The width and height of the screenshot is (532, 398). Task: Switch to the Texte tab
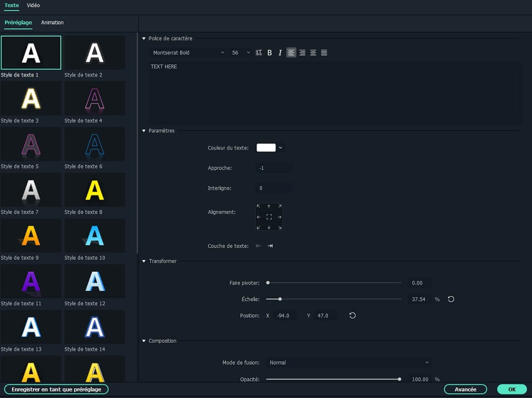tap(12, 6)
